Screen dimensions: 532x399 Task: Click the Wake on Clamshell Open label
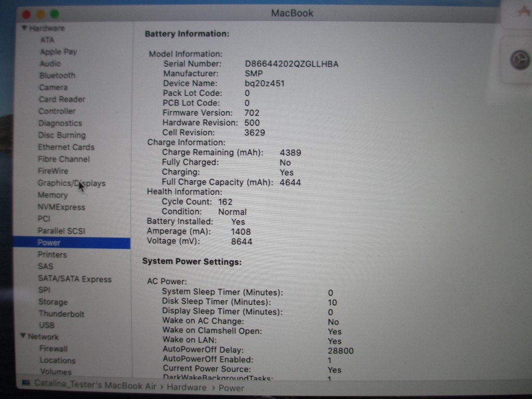[212, 330]
